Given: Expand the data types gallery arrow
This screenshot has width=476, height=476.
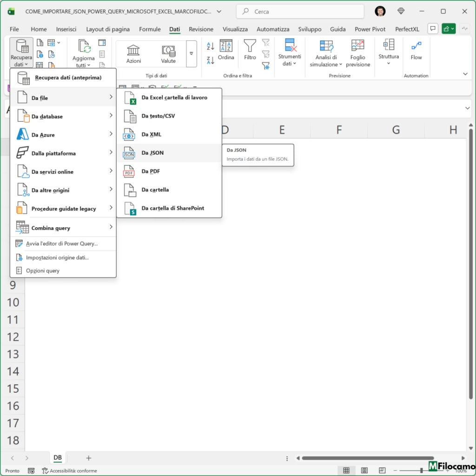Looking at the screenshot, I should point(191,54).
